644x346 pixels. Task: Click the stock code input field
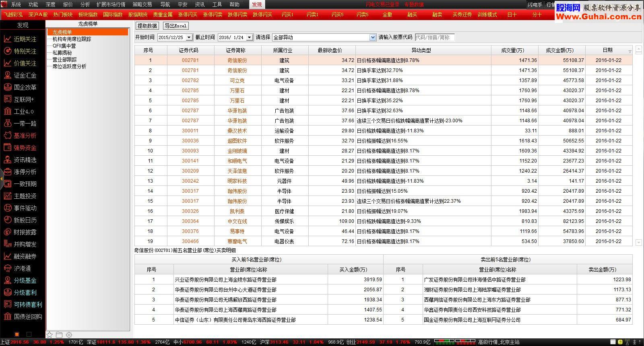[435, 37]
